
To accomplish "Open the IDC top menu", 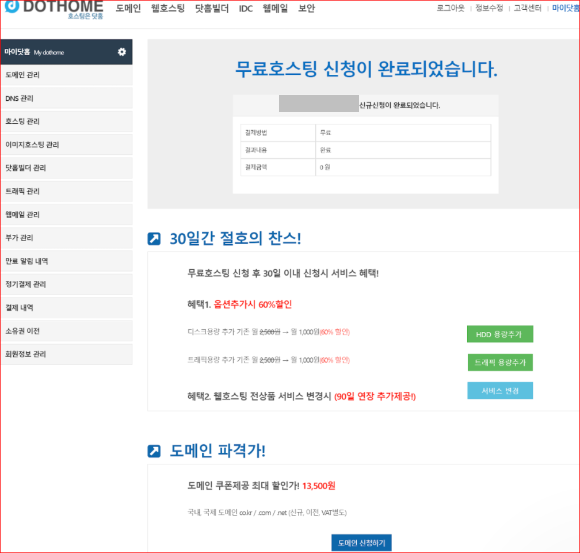I will [x=246, y=8].
